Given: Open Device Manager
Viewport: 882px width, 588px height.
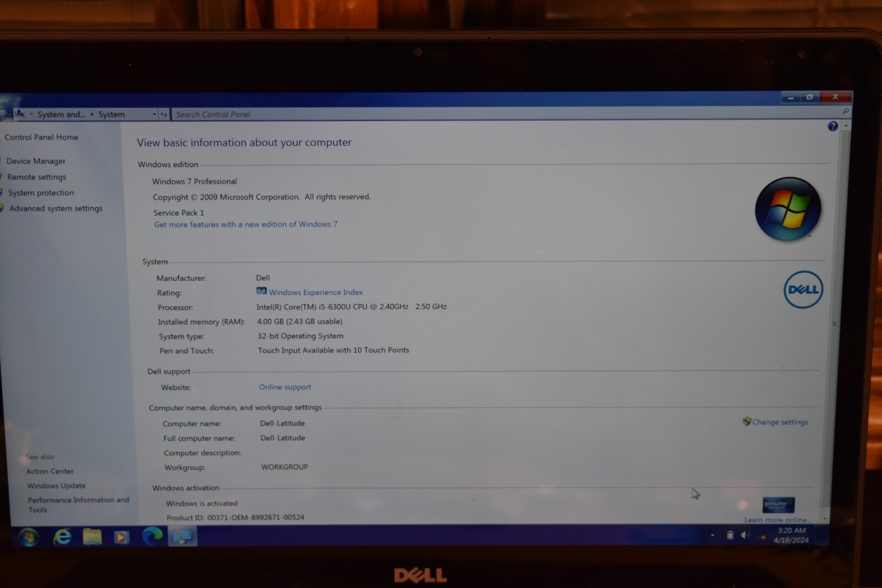Looking at the screenshot, I should (x=36, y=161).
